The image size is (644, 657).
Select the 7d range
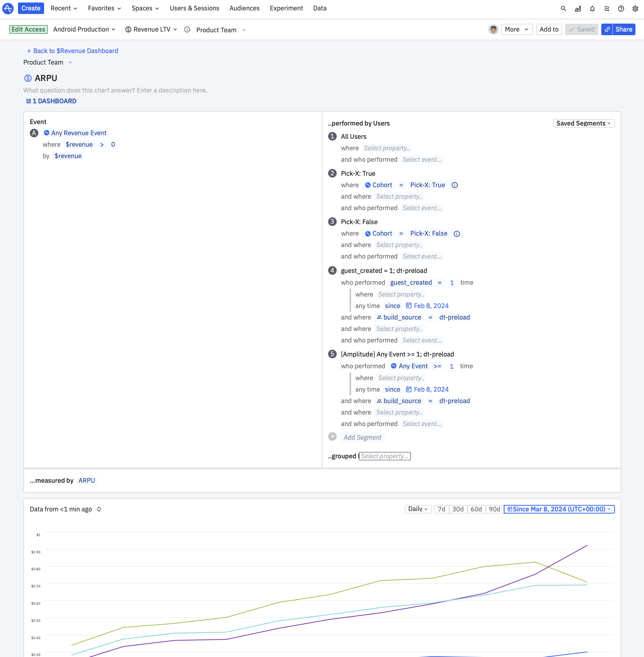(441, 509)
